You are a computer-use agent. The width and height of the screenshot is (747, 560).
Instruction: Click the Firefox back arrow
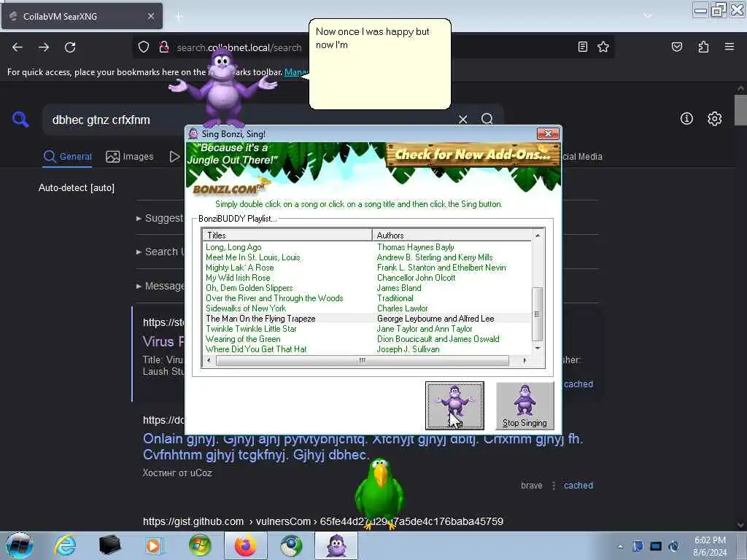coord(18,47)
